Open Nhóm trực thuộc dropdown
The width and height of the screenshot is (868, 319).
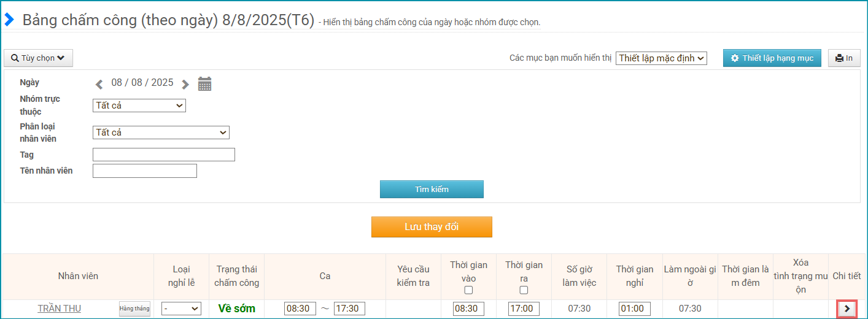pyautogui.click(x=139, y=106)
